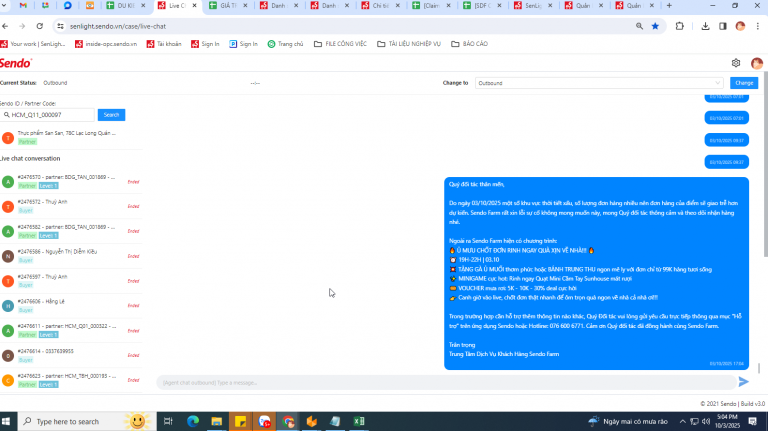Show hidden system tray icons

(682, 421)
